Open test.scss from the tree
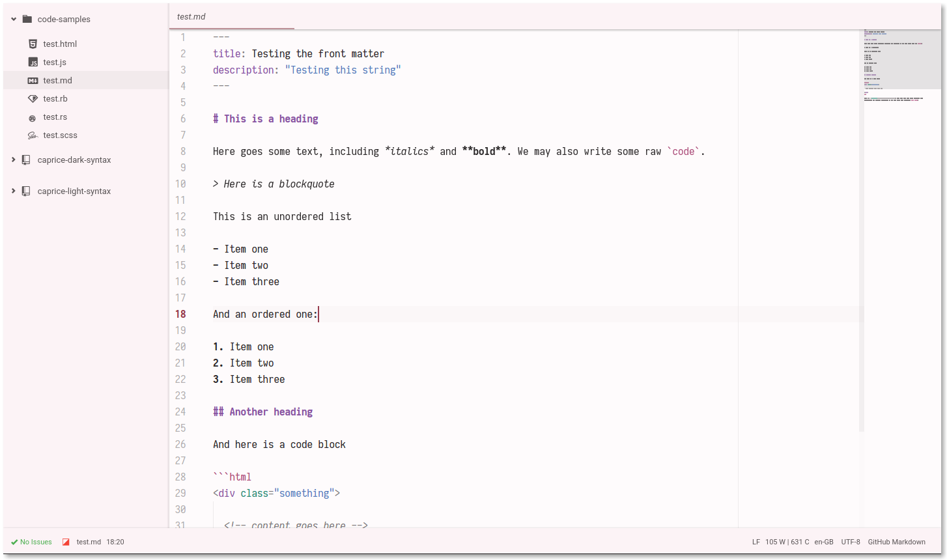This screenshot has height=560, width=947. pyautogui.click(x=60, y=135)
